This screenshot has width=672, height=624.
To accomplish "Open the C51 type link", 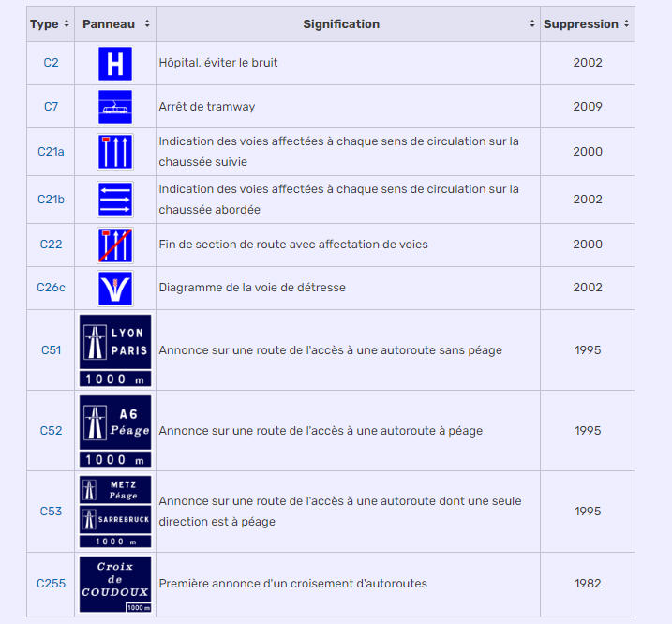I will 51,350.
